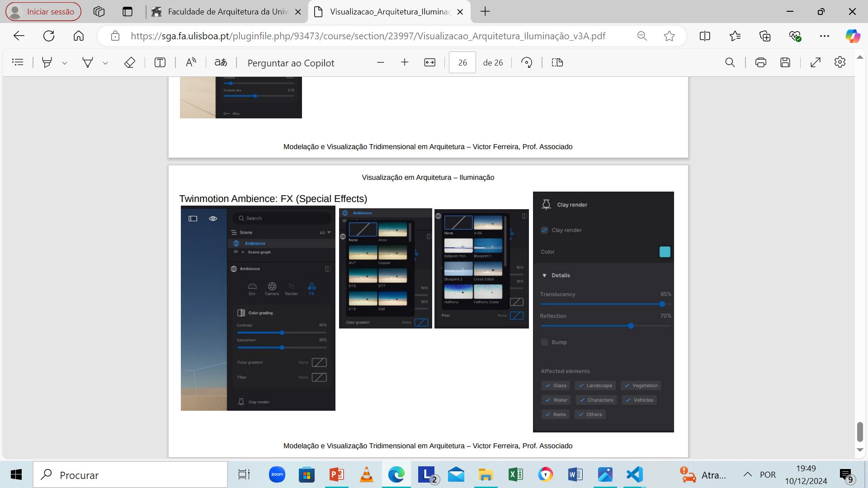The image size is (868, 488).
Task: Click the vertical scrollbar thumb
Action: click(x=860, y=432)
